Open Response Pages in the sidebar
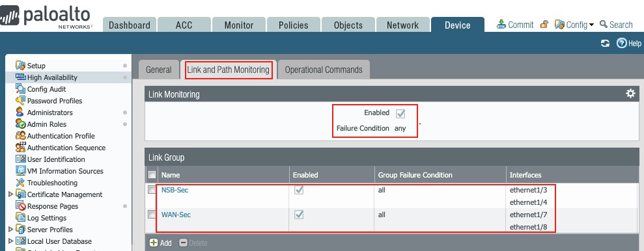The height and width of the screenshot is (251, 644). point(53,206)
